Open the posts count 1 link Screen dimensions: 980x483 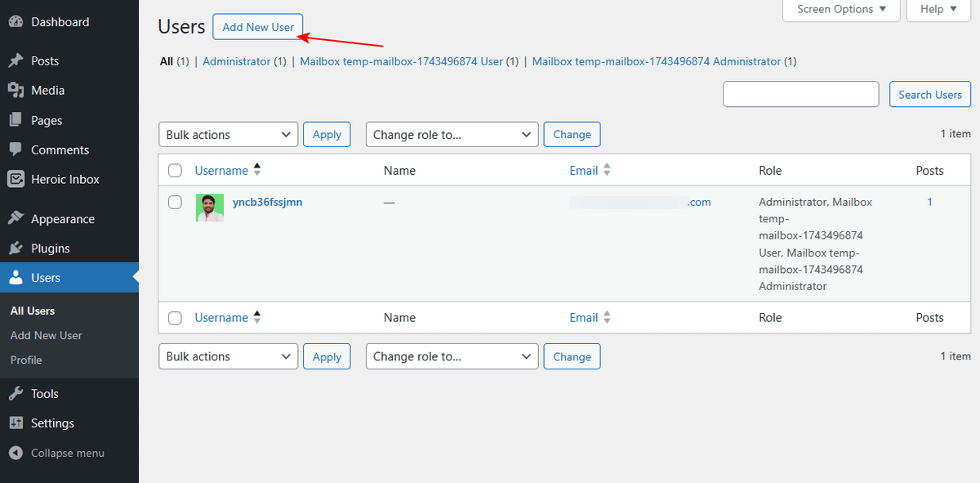[x=929, y=202]
